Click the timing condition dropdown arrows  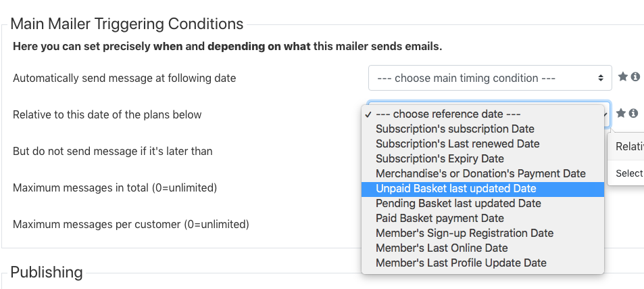[x=601, y=78]
